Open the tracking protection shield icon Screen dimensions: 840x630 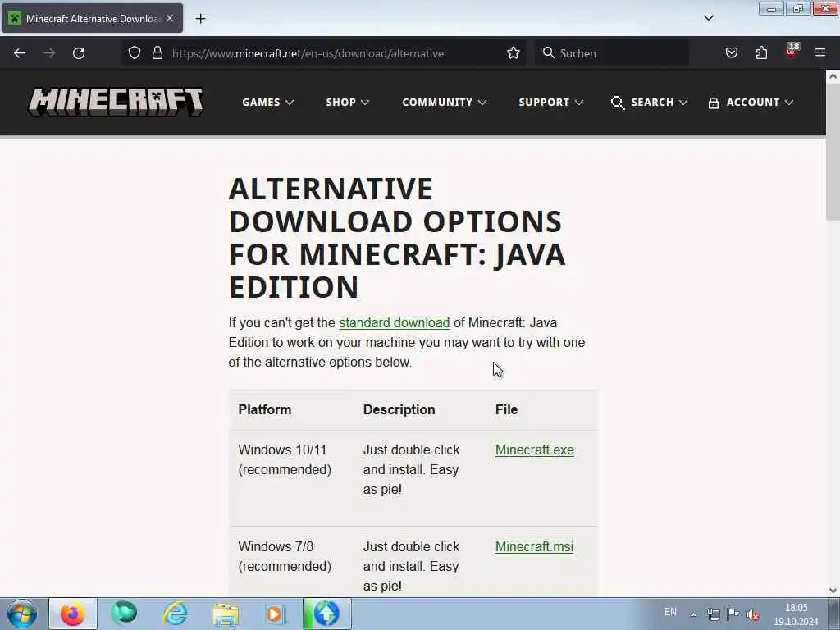pyautogui.click(x=135, y=52)
